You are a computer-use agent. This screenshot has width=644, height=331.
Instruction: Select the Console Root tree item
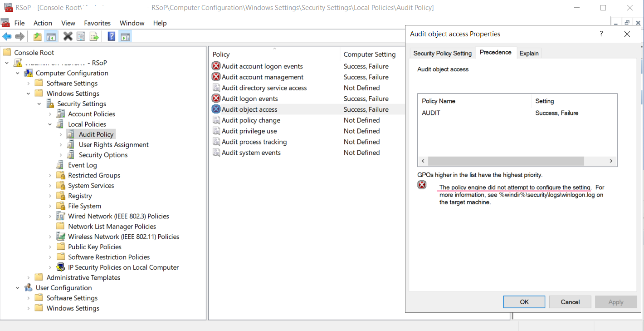click(34, 53)
